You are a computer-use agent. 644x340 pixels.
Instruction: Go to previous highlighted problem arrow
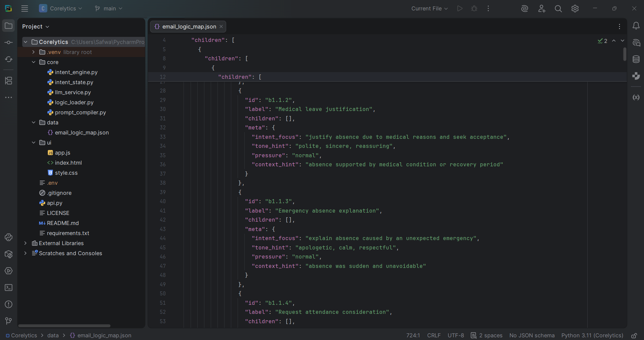click(x=614, y=41)
